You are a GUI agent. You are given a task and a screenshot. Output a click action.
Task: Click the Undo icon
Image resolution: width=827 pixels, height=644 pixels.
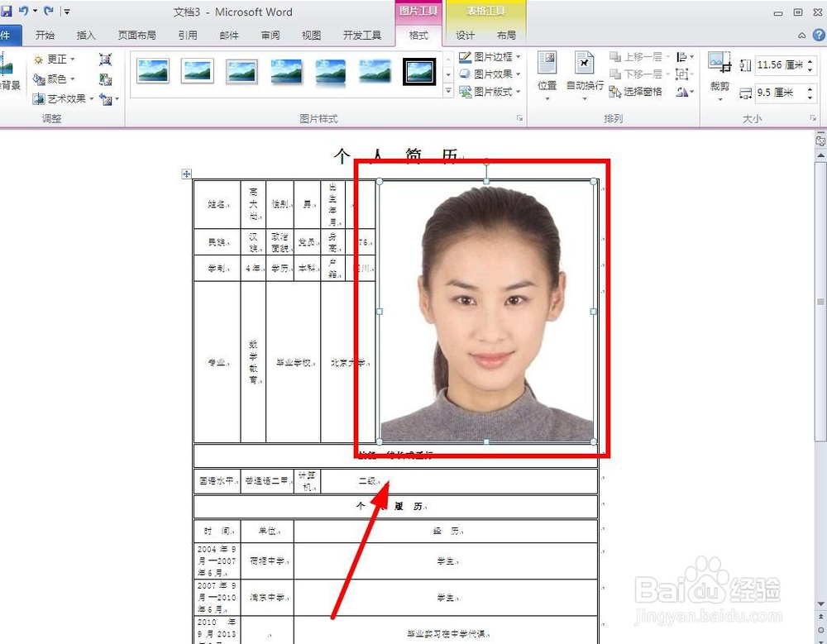[x=22, y=12]
